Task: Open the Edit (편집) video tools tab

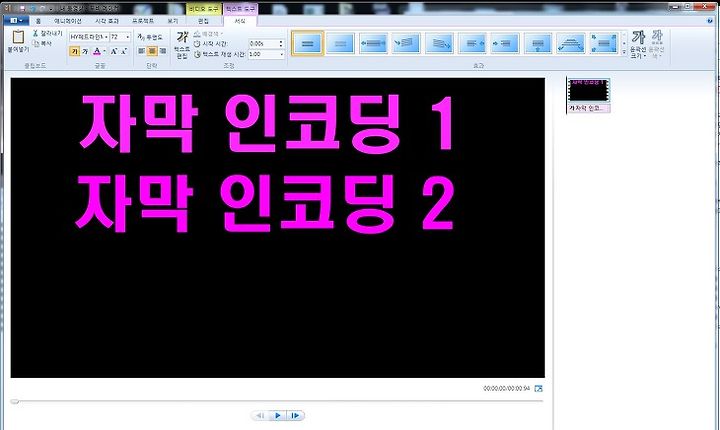Action: (x=203, y=21)
